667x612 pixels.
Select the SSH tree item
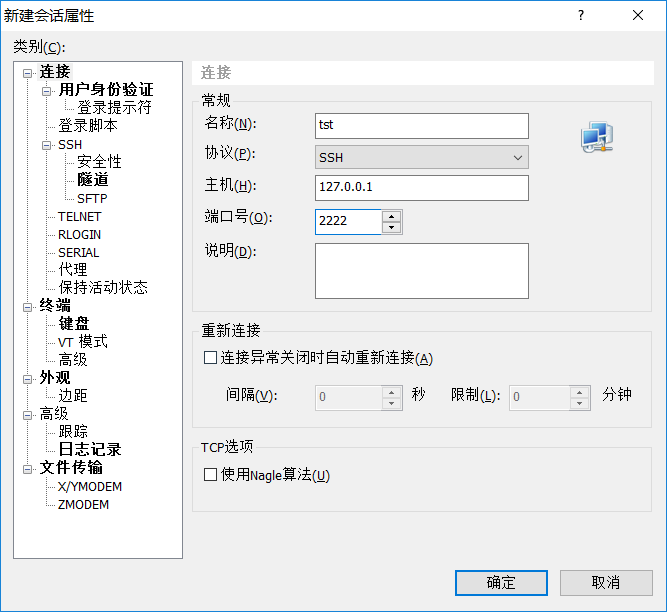coord(70,145)
